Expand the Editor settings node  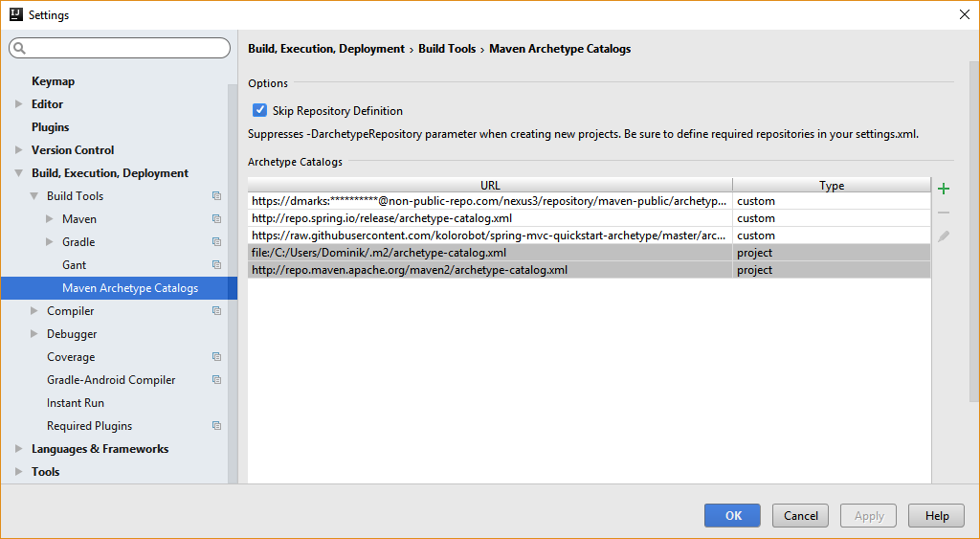[18, 104]
